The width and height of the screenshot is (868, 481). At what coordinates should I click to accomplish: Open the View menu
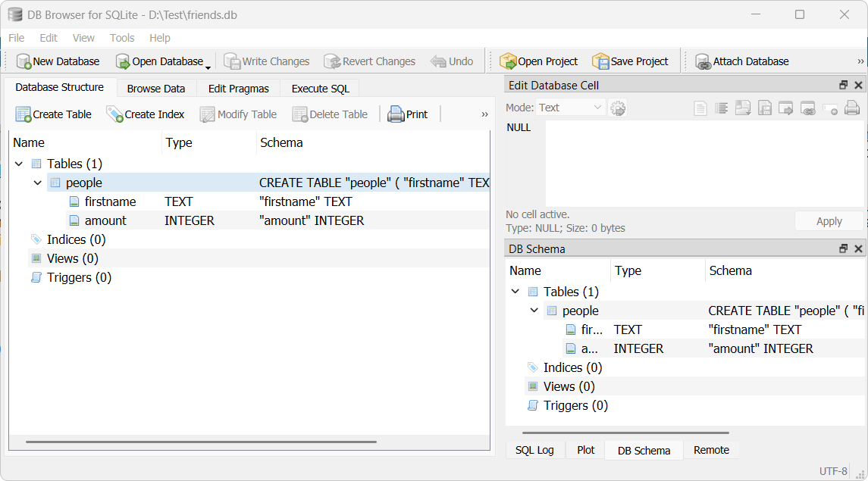coord(83,38)
